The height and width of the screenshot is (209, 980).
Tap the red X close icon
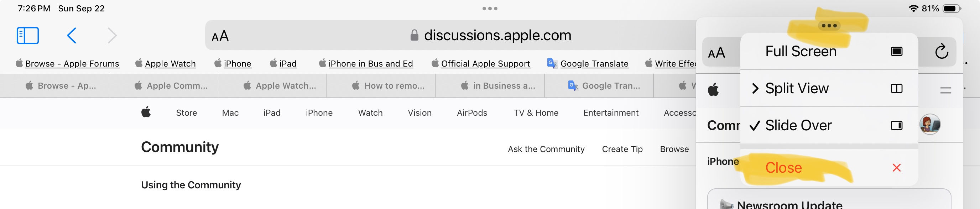point(896,167)
